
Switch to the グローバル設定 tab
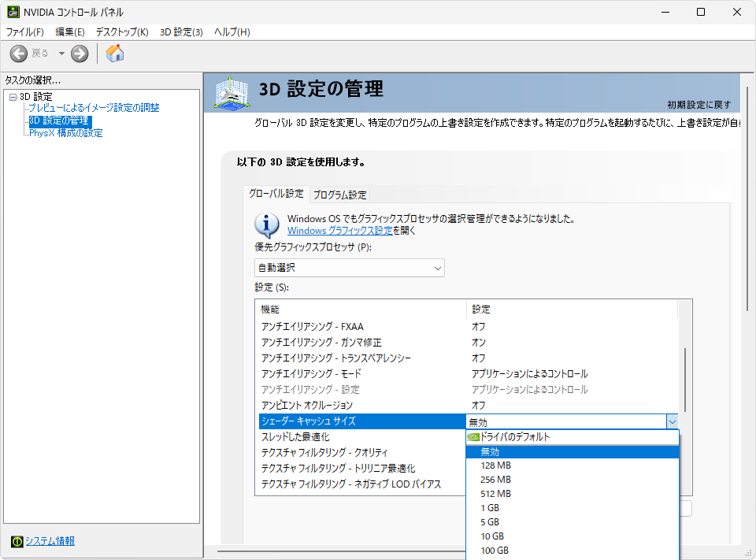coord(276,194)
